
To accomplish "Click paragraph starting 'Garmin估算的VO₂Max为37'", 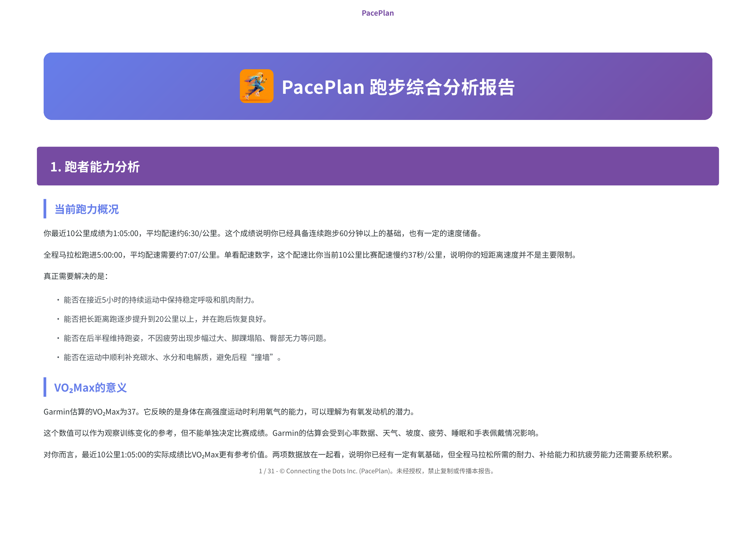I will point(230,412).
